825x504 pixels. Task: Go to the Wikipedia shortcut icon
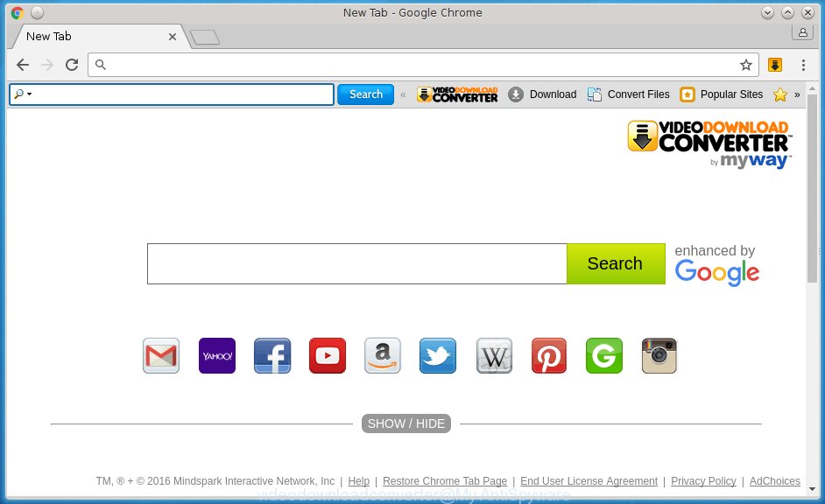click(494, 356)
